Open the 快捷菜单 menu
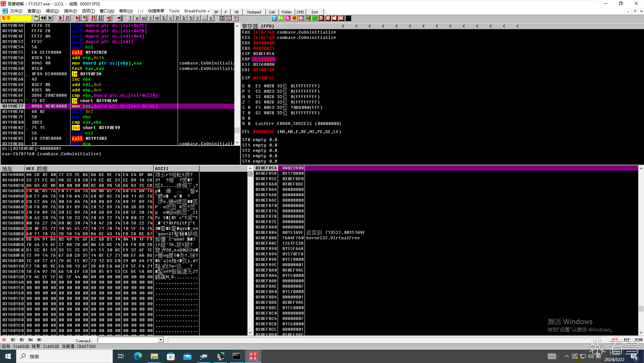This screenshot has height=363, width=644. (x=156, y=11)
